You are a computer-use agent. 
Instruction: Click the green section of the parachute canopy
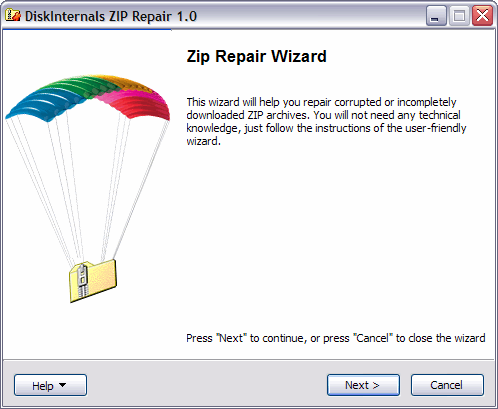(80, 85)
